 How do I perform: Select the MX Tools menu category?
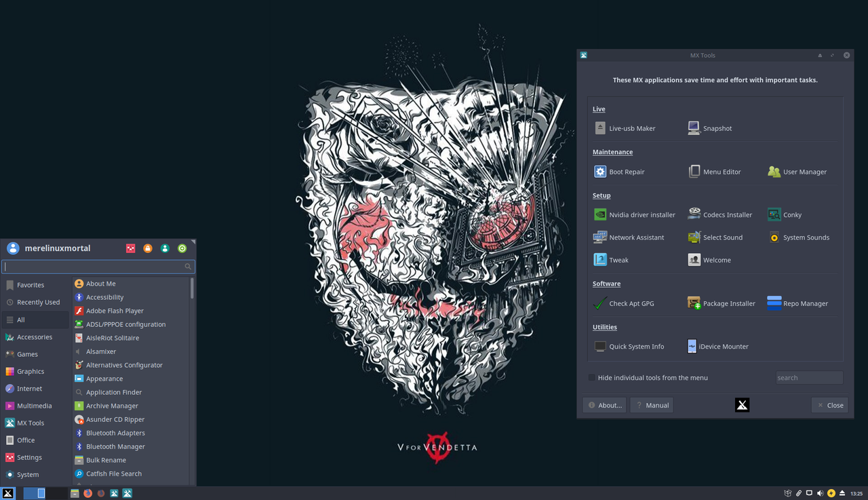tap(31, 423)
